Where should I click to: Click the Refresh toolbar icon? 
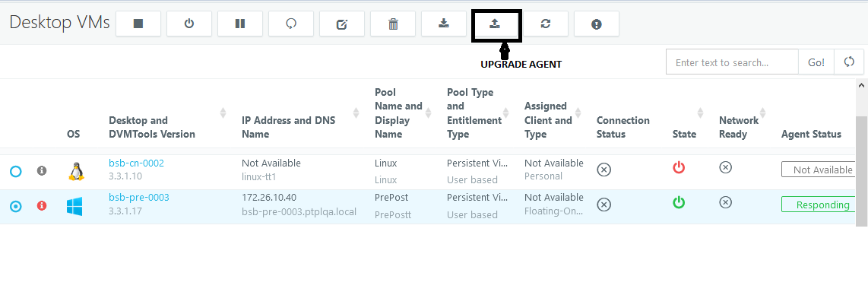pyautogui.click(x=546, y=24)
